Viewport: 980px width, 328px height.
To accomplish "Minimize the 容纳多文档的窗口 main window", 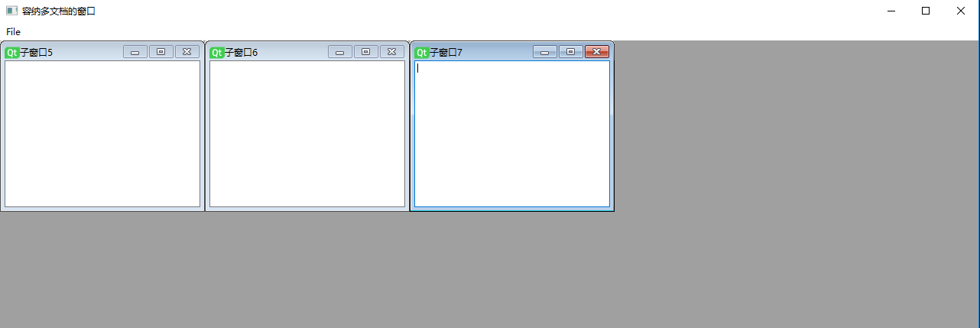I will (891, 11).
